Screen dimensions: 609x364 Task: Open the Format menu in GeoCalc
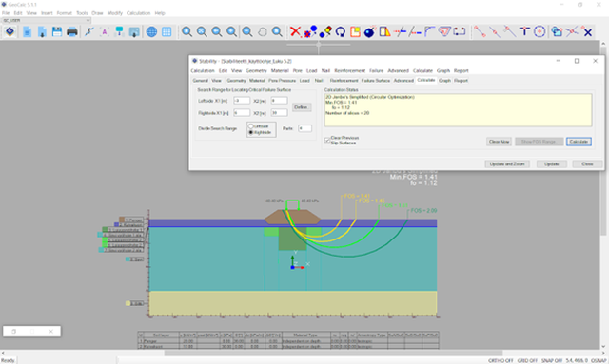click(64, 13)
